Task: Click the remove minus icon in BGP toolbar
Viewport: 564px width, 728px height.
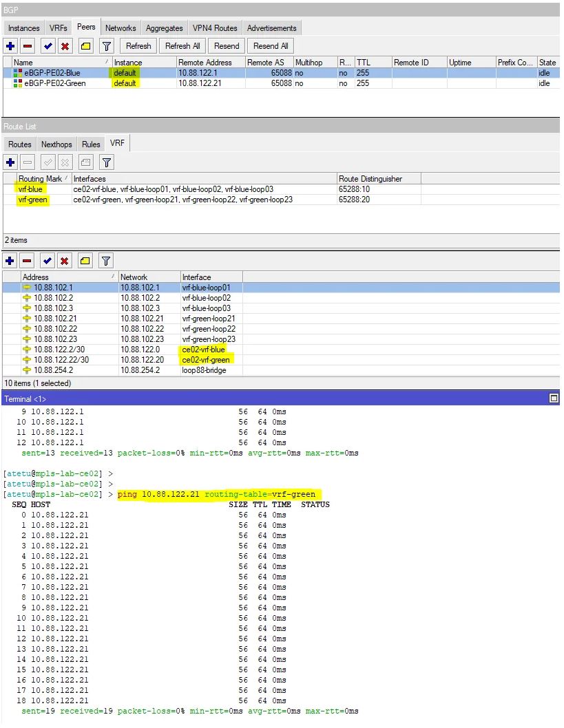Action: (28, 46)
